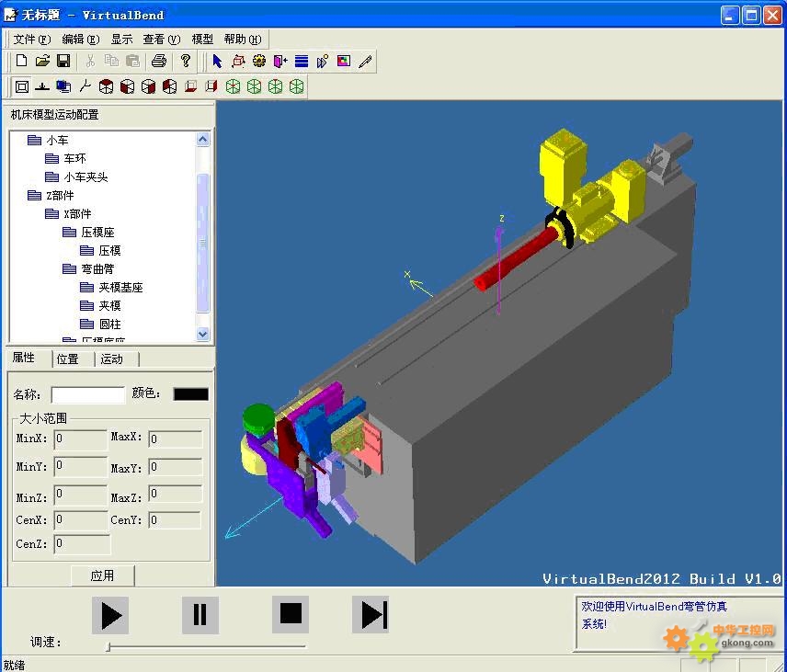
Task: Start simulation with the Play button
Action: pyautogui.click(x=110, y=615)
